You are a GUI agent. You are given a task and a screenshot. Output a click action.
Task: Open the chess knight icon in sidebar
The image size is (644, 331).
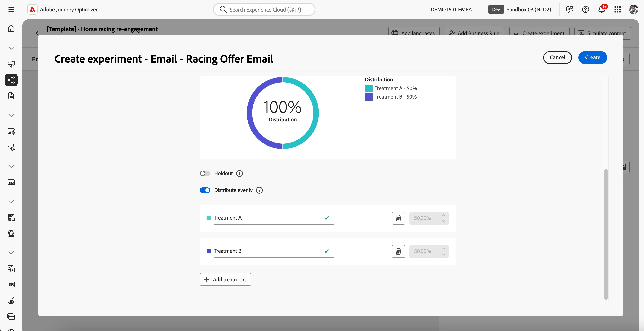click(x=11, y=234)
